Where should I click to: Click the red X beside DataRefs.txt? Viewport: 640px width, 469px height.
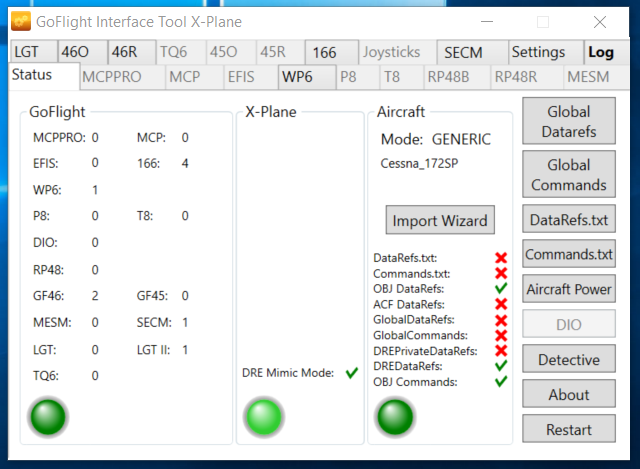501,258
